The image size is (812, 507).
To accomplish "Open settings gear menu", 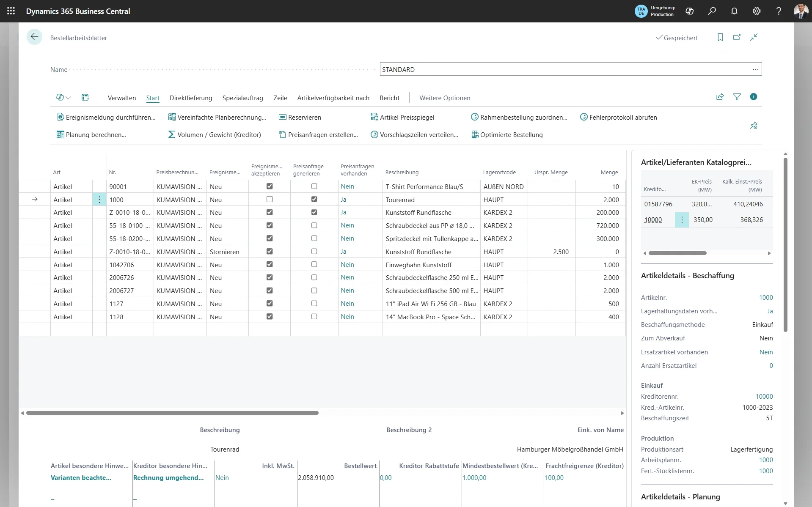I will pyautogui.click(x=757, y=11).
